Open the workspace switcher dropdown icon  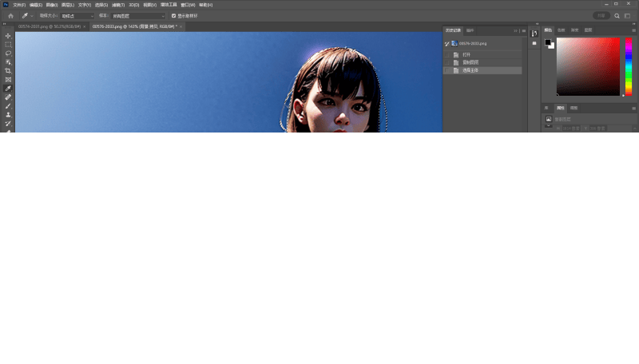(x=629, y=15)
